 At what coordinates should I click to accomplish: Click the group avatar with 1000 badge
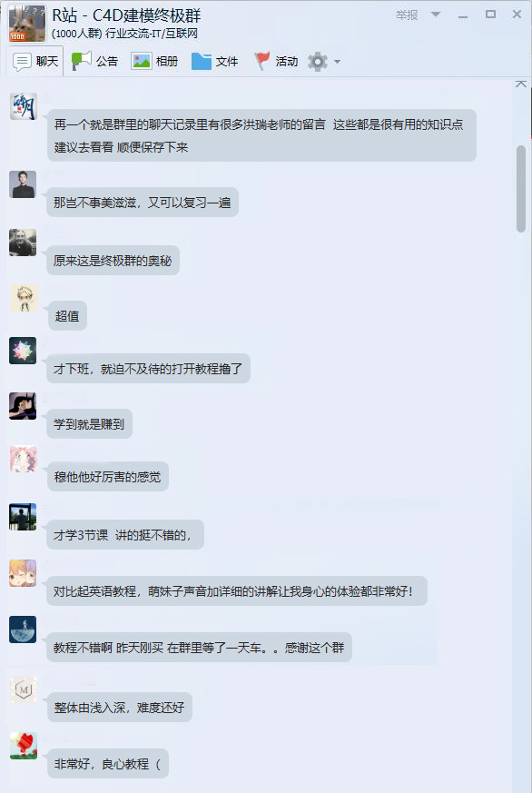click(26, 24)
